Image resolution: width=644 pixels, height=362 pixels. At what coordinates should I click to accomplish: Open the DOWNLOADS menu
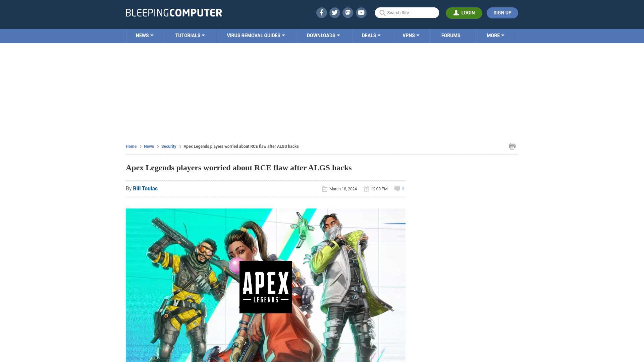(x=323, y=35)
